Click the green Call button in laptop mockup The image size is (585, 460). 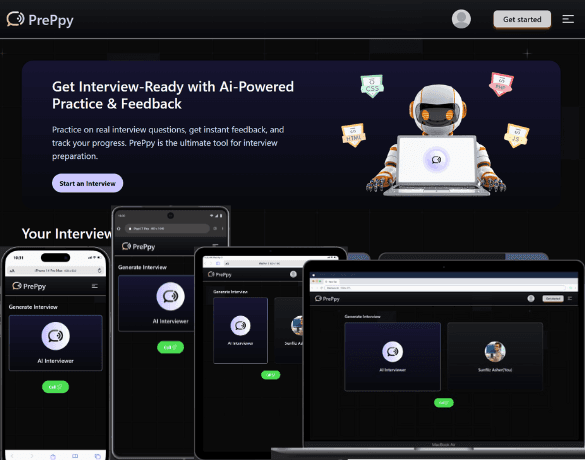coord(444,403)
